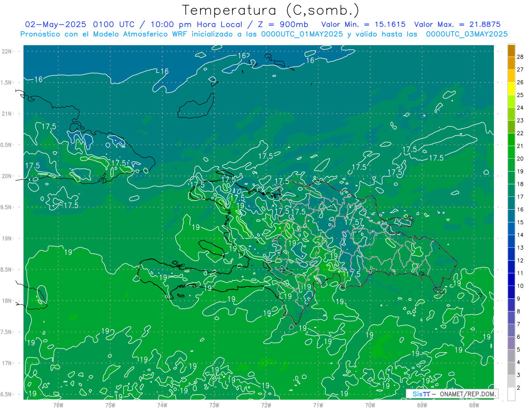Click the "16" color scale tick label

coord(520,209)
